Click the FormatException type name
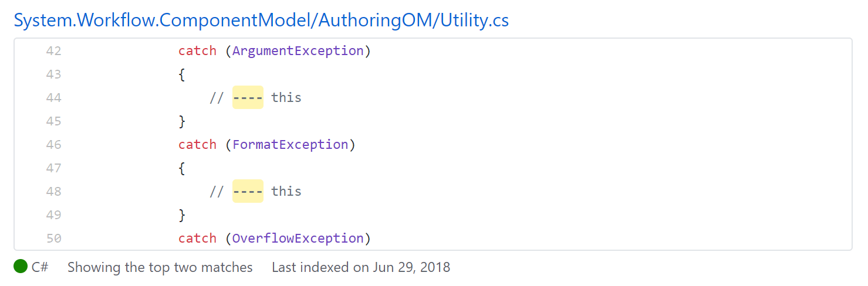 point(291,145)
